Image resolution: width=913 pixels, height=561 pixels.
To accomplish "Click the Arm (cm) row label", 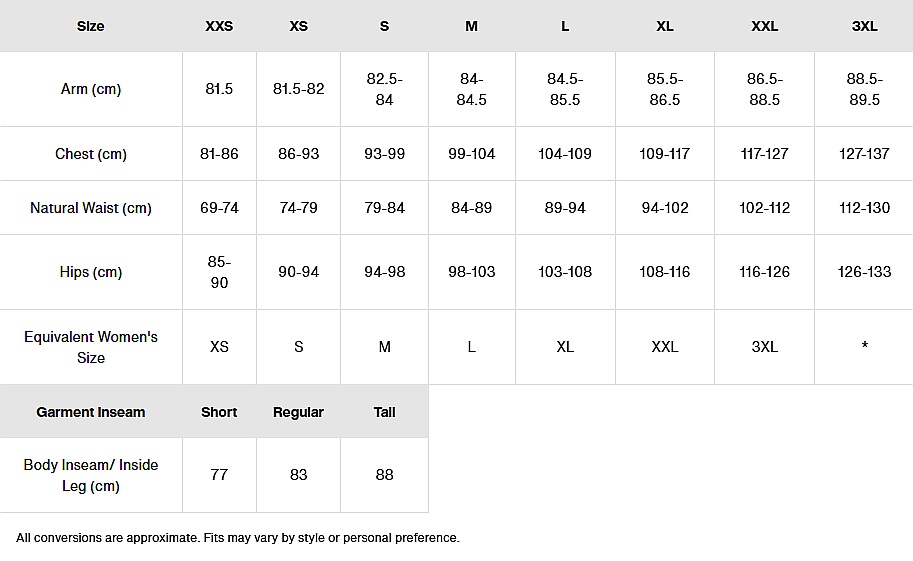I will coord(91,89).
